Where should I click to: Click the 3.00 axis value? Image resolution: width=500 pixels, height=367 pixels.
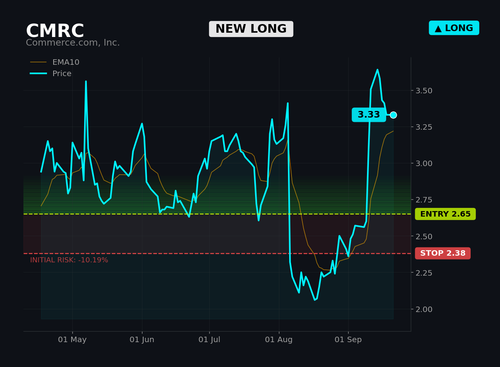click(424, 163)
